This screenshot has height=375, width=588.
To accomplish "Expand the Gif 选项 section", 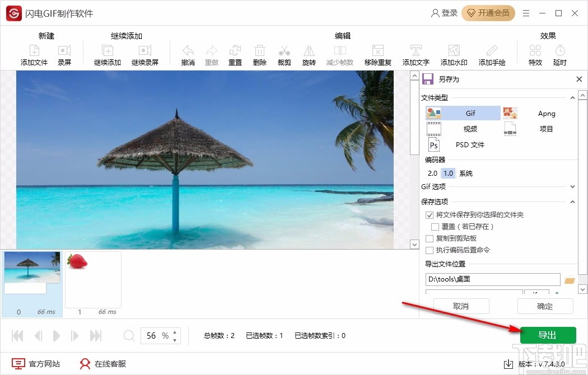I will click(x=572, y=186).
